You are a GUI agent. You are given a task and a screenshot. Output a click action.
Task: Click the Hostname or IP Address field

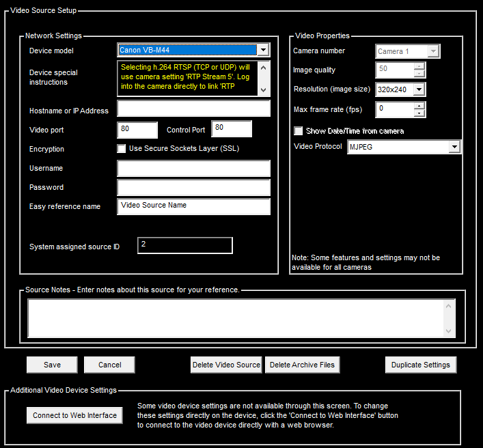193,109
